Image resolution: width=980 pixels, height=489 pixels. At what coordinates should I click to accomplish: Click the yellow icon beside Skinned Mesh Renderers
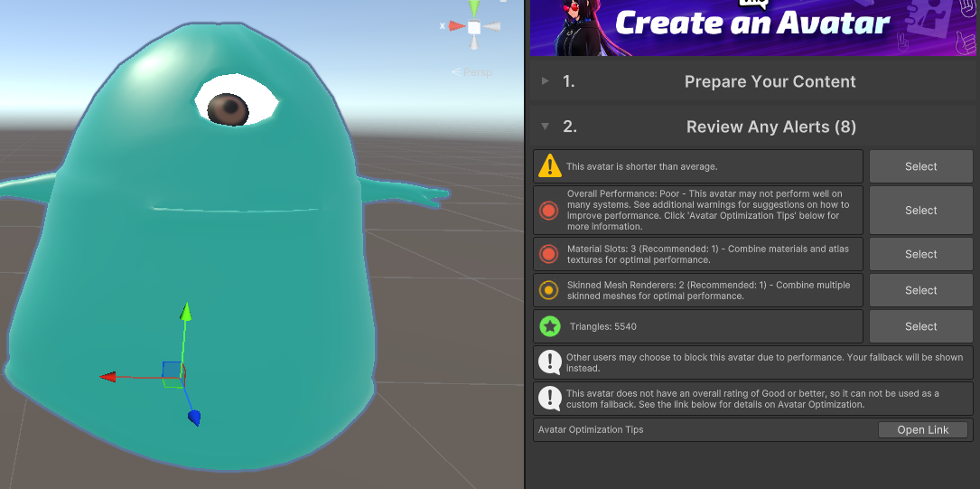pyautogui.click(x=549, y=290)
